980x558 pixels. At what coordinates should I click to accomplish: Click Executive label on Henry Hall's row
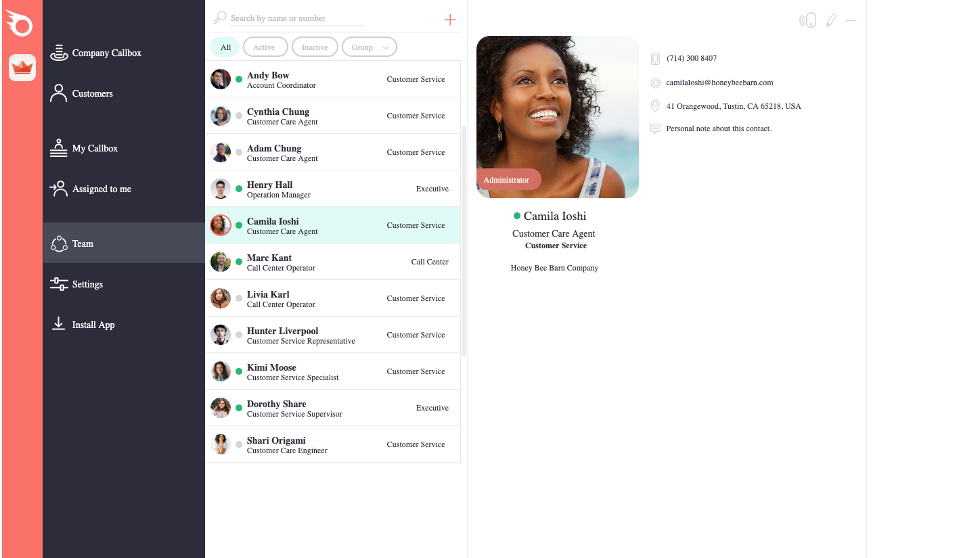point(432,189)
